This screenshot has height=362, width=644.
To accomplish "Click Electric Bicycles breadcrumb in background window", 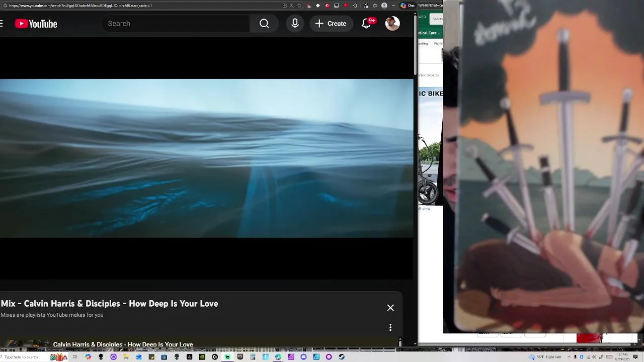I will (428, 75).
